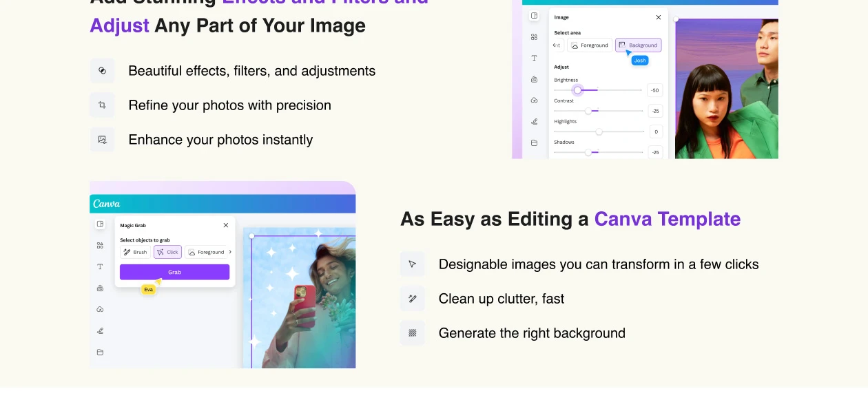The width and height of the screenshot is (868, 413).
Task: Click the Magic Grab wand icon next to Click
Action: [161, 252]
